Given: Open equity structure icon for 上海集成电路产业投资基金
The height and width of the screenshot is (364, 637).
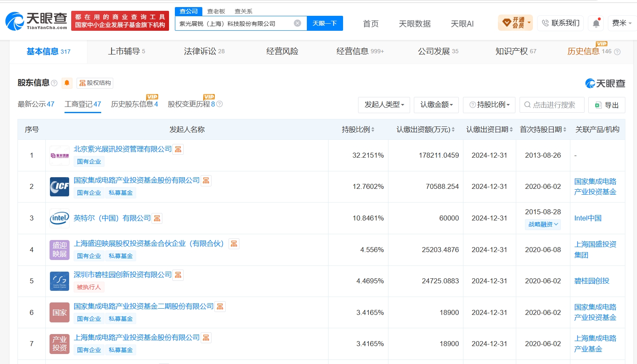Looking at the screenshot, I should 206,338.
